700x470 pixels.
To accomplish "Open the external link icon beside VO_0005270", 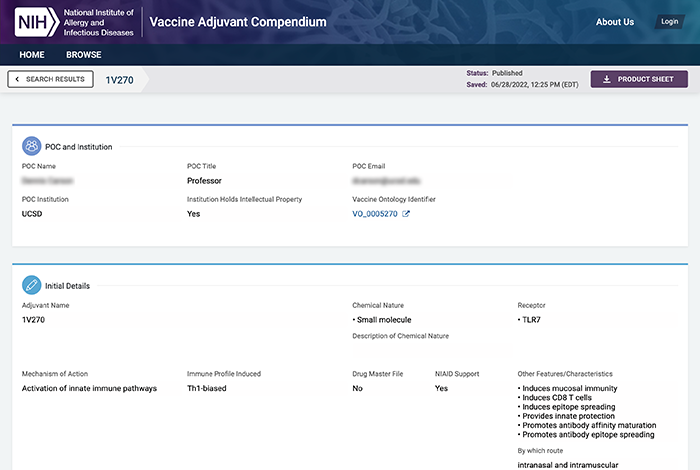I will [406, 214].
